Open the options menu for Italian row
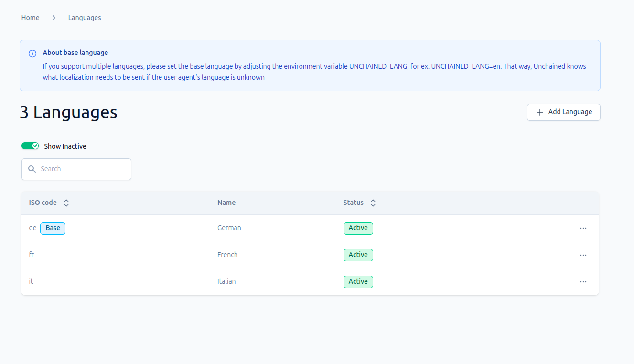The width and height of the screenshot is (634, 364). pos(583,282)
